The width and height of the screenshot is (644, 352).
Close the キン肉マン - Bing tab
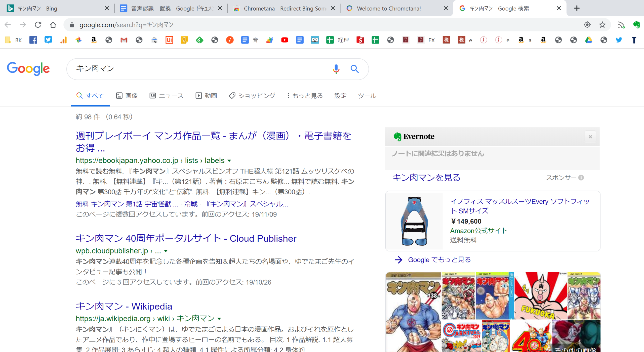pyautogui.click(x=107, y=8)
